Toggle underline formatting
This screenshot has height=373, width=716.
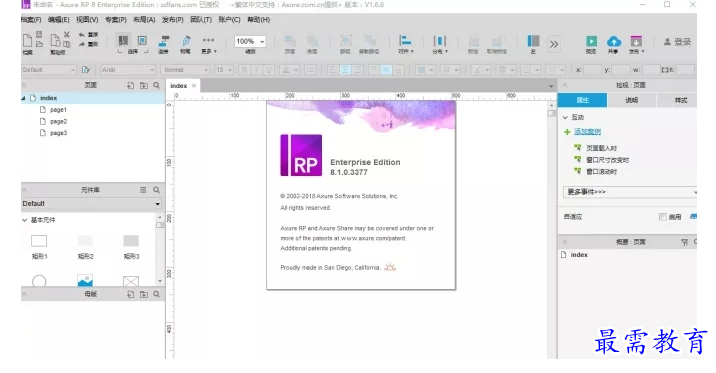coord(269,70)
